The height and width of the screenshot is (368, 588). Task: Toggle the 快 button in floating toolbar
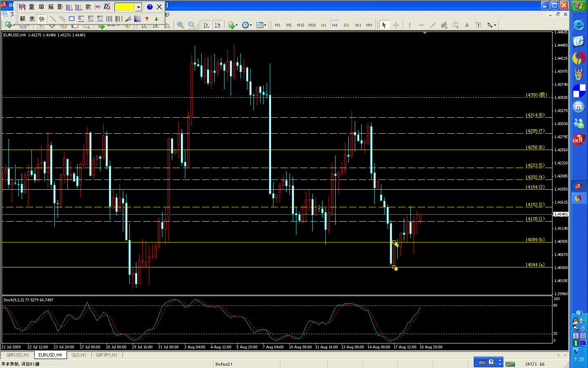point(42,19)
